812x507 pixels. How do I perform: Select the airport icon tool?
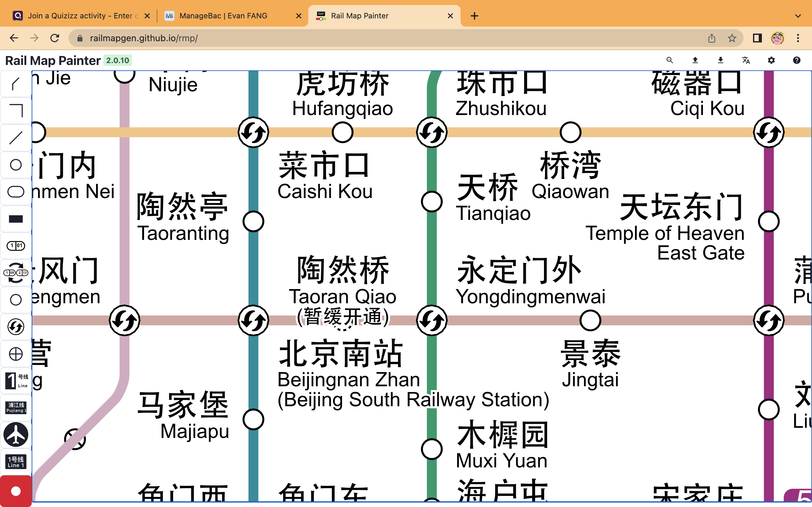(x=16, y=434)
